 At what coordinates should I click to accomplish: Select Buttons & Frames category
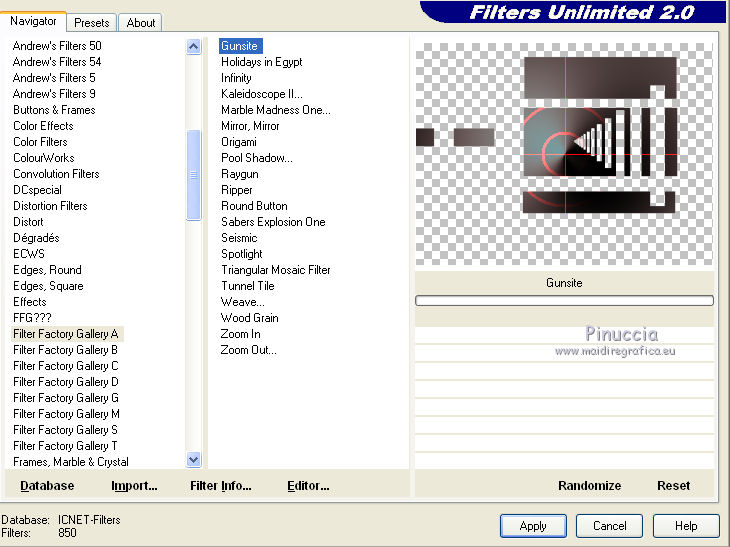click(x=54, y=110)
